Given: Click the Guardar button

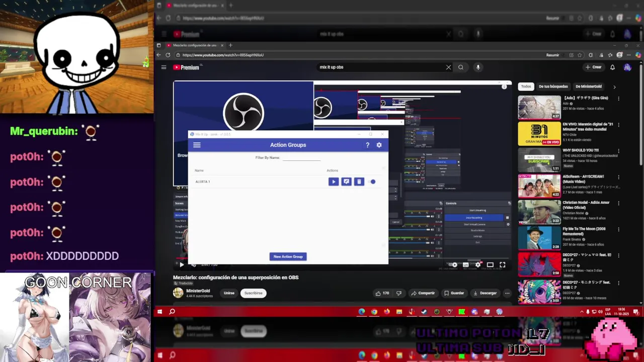Looking at the screenshot, I should pyautogui.click(x=454, y=293).
